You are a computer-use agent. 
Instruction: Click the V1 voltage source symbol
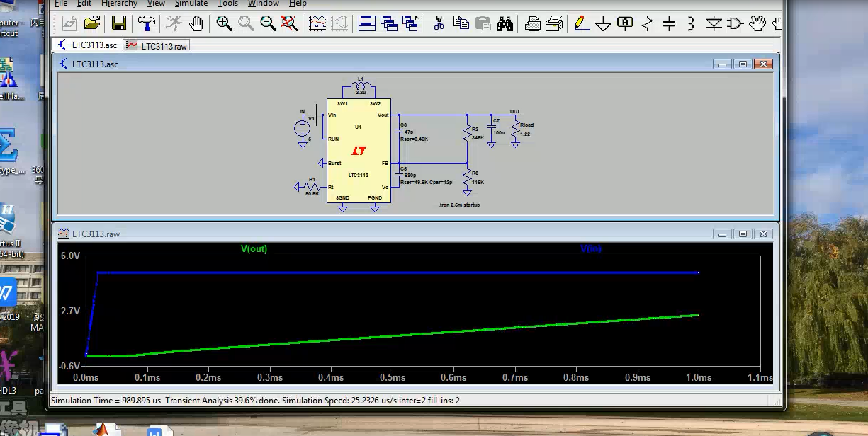coord(302,128)
